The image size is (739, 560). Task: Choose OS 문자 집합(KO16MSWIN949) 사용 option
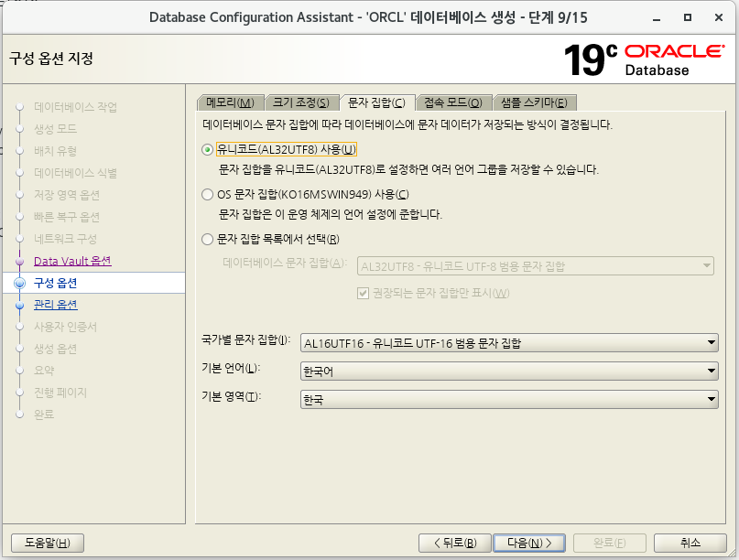[x=207, y=195]
